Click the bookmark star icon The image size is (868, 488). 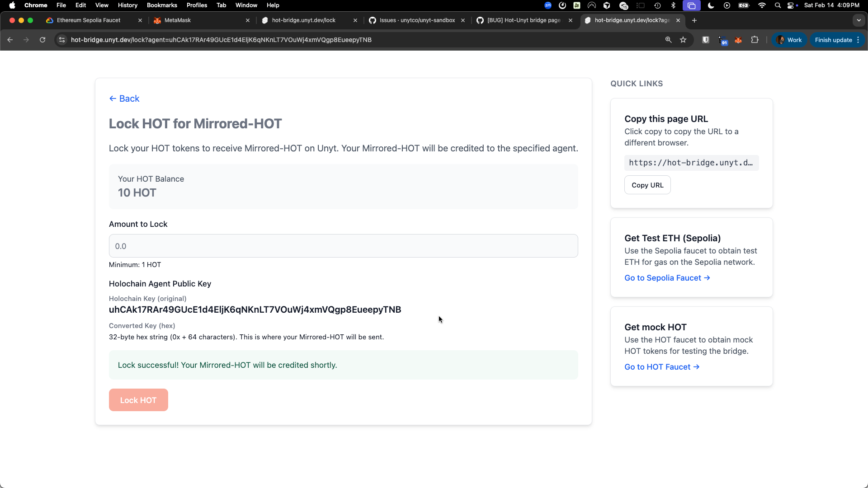683,40
